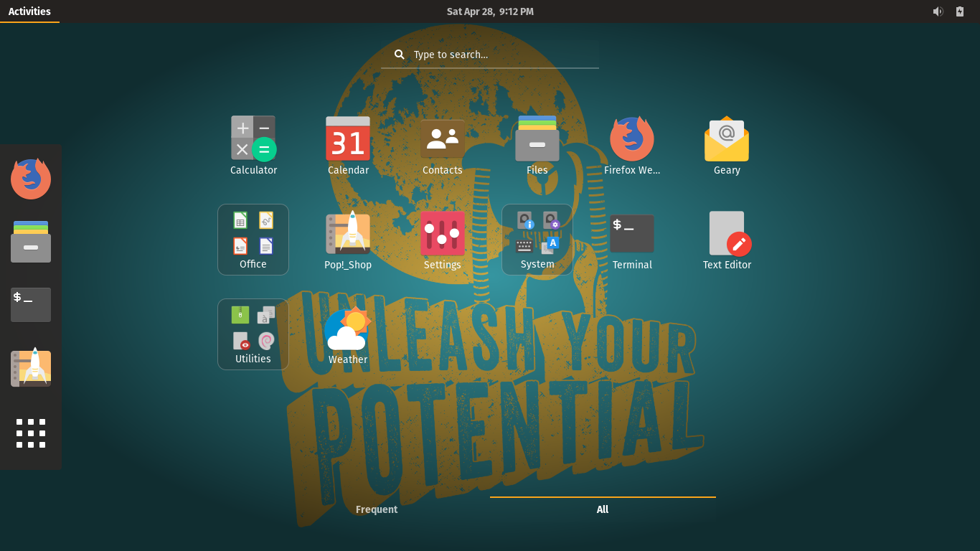
Task: Click the Type to search field
Action: point(490,55)
